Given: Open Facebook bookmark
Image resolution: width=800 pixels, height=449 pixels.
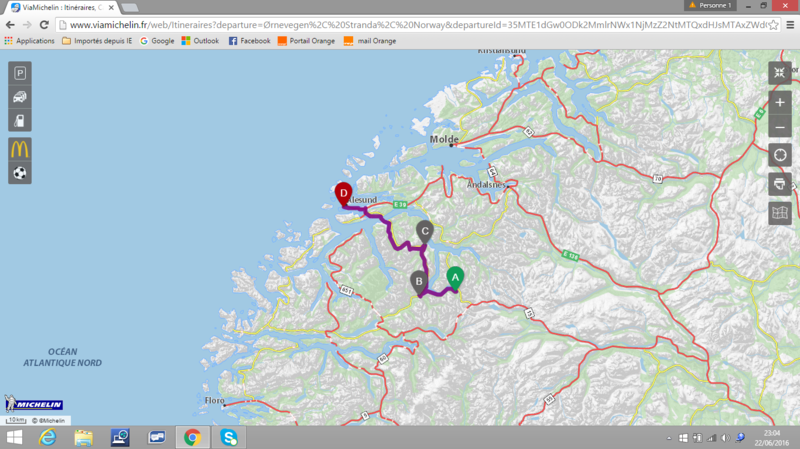Looking at the screenshot, I should coord(249,41).
